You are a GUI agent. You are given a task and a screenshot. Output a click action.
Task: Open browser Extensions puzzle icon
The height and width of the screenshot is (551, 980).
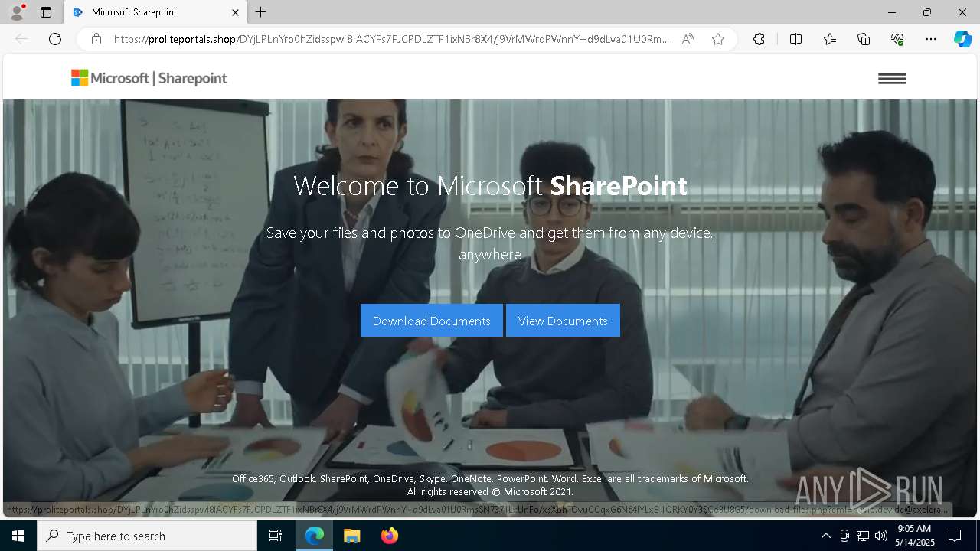pos(759,39)
